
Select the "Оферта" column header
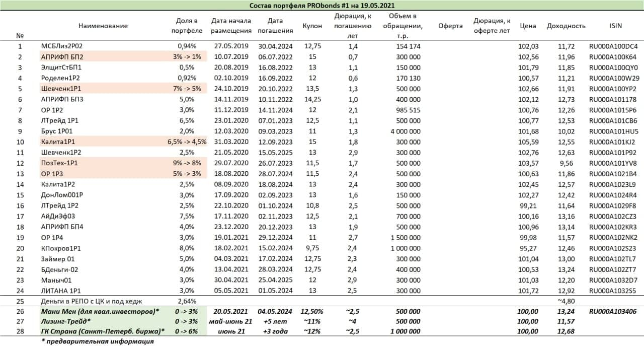pyautogui.click(x=450, y=26)
